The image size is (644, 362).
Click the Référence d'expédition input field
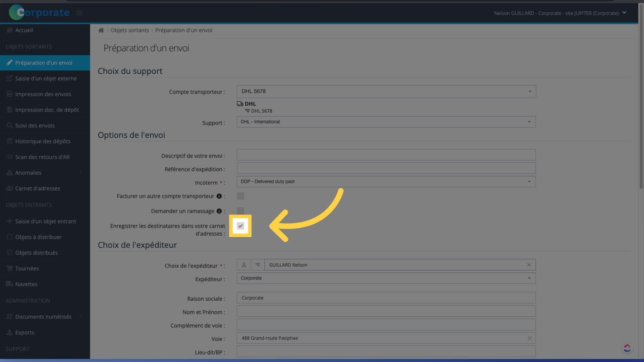click(x=386, y=169)
